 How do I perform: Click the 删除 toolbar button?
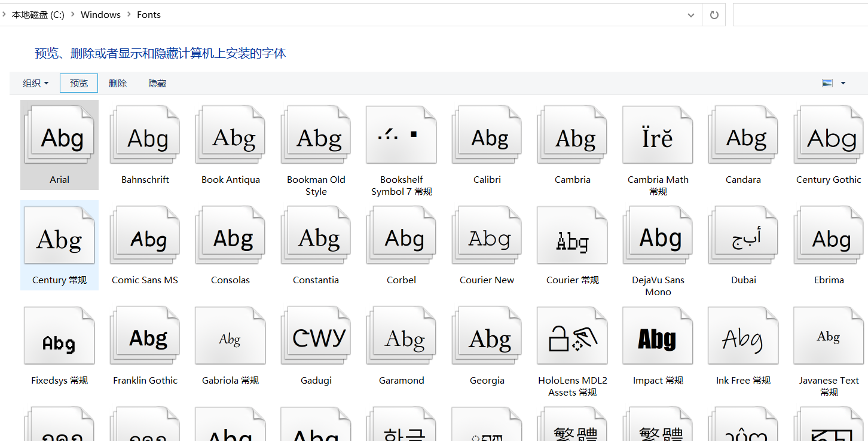[118, 83]
